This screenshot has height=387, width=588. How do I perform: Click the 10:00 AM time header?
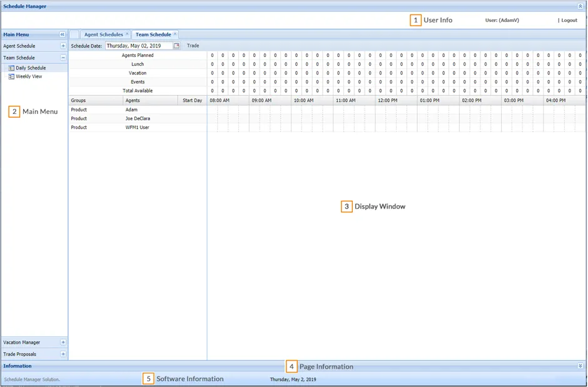312,101
